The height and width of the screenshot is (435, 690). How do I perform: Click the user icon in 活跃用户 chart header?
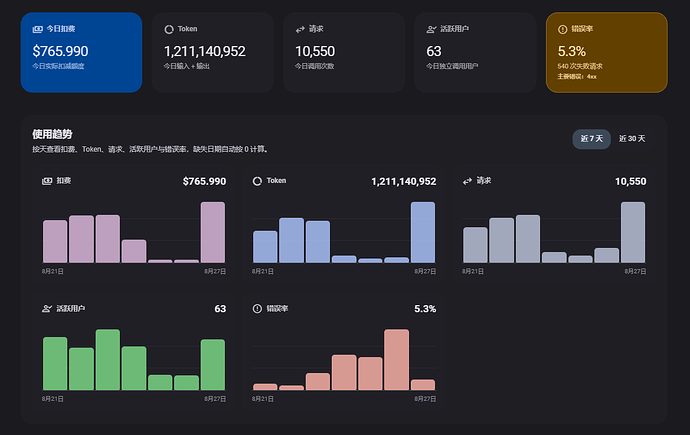click(47, 309)
